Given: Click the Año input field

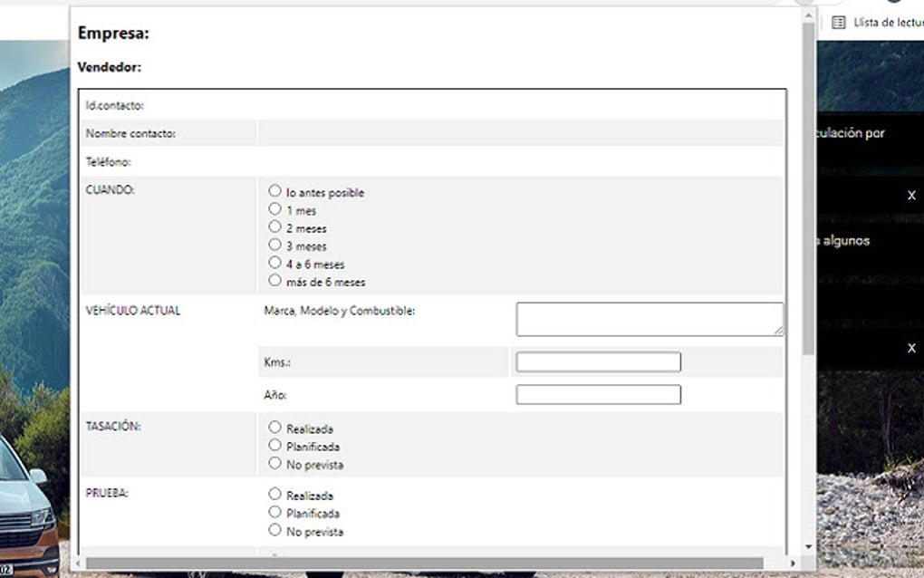Looking at the screenshot, I should coord(598,394).
